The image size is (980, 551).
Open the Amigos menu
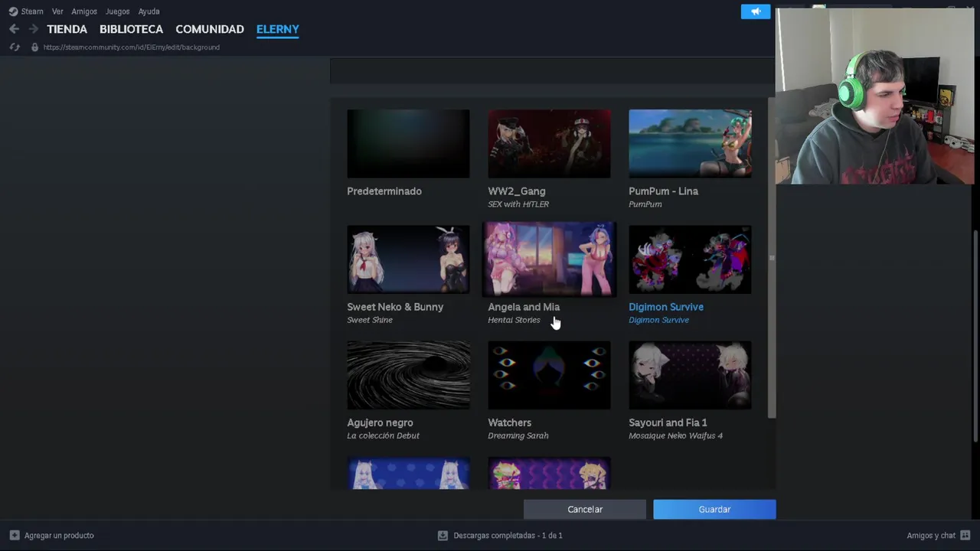84,11
